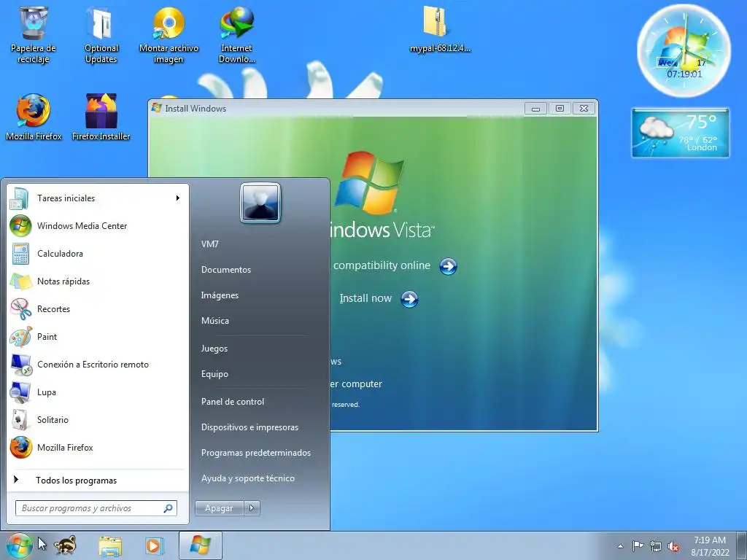Open the mypal-68.12.4 zip file icon
The image size is (747, 560).
click(x=440, y=28)
